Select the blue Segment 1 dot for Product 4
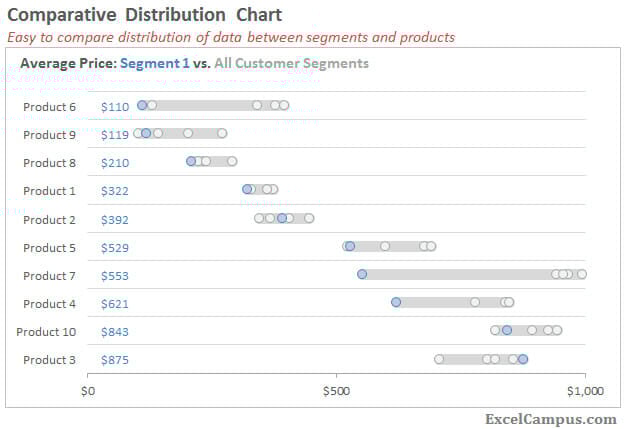The height and width of the screenshot is (429, 626). (396, 302)
